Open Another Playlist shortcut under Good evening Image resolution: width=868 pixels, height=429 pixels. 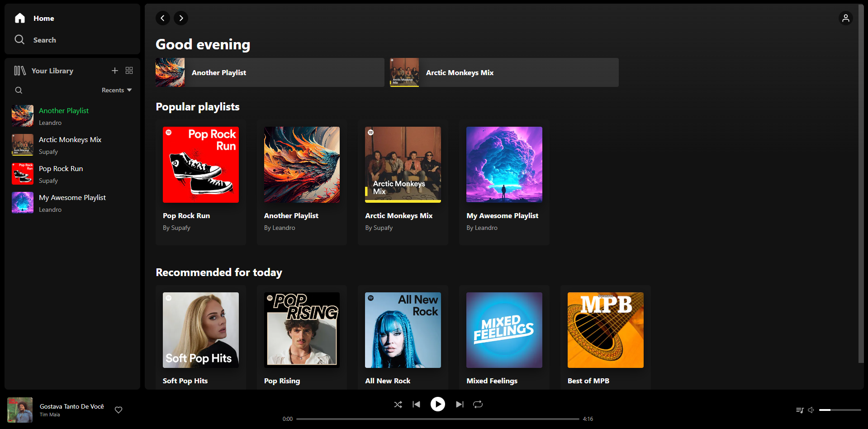(270, 72)
